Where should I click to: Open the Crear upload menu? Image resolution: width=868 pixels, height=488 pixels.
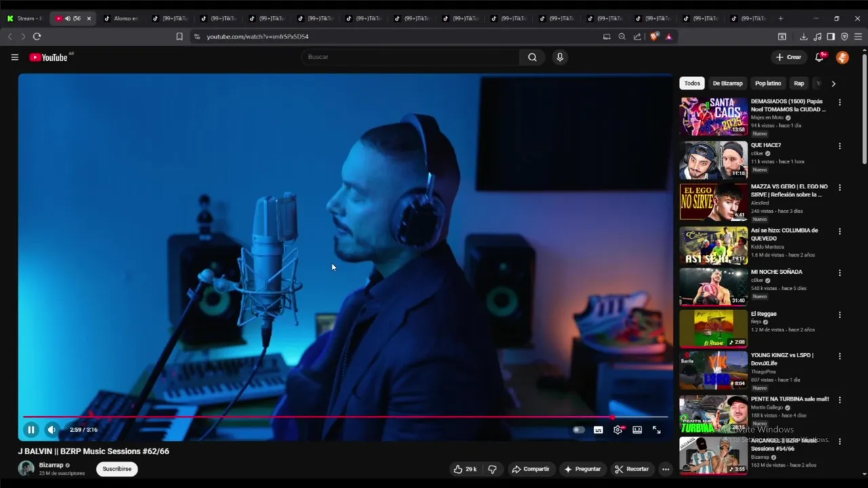pos(789,57)
